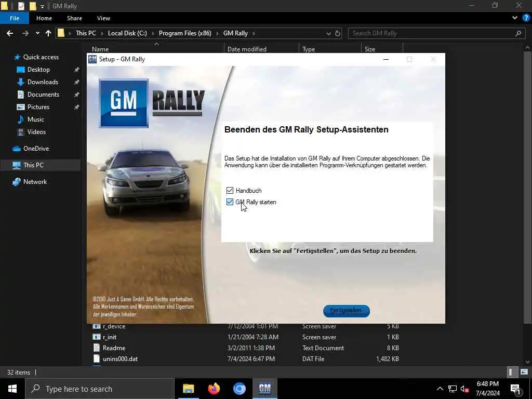Expand the chevron after Local Disk breadcrumb

coord(153,33)
